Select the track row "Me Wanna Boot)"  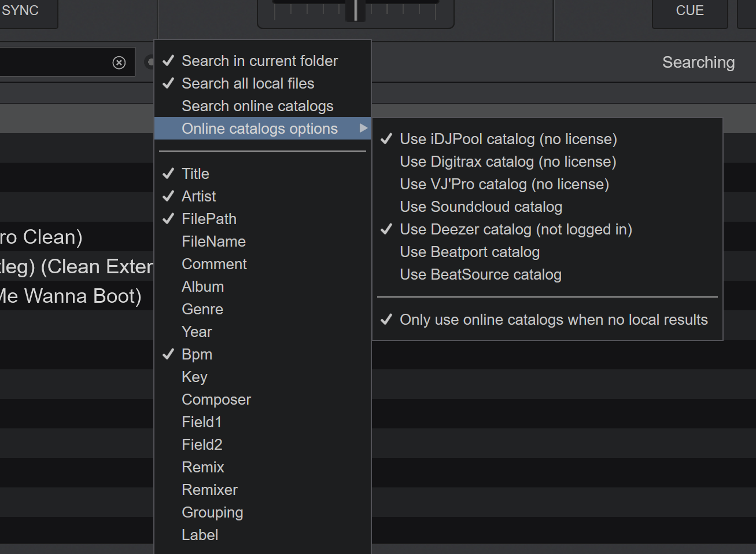tap(76, 296)
